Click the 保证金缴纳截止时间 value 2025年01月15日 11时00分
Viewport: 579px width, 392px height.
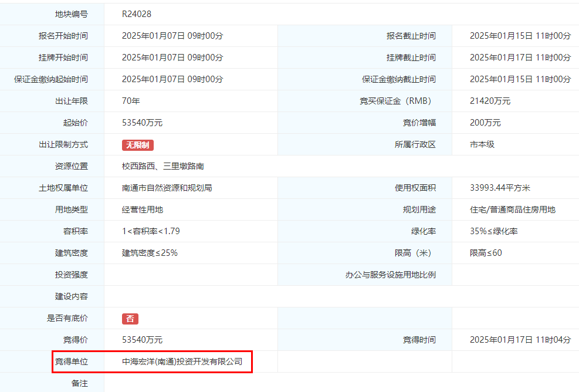[520, 79]
